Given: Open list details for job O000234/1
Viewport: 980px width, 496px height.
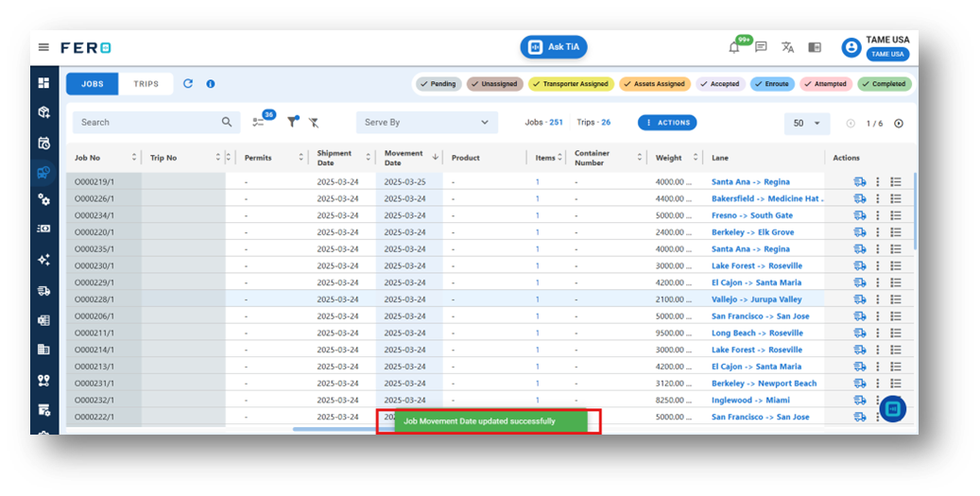Looking at the screenshot, I should pyautogui.click(x=896, y=215).
